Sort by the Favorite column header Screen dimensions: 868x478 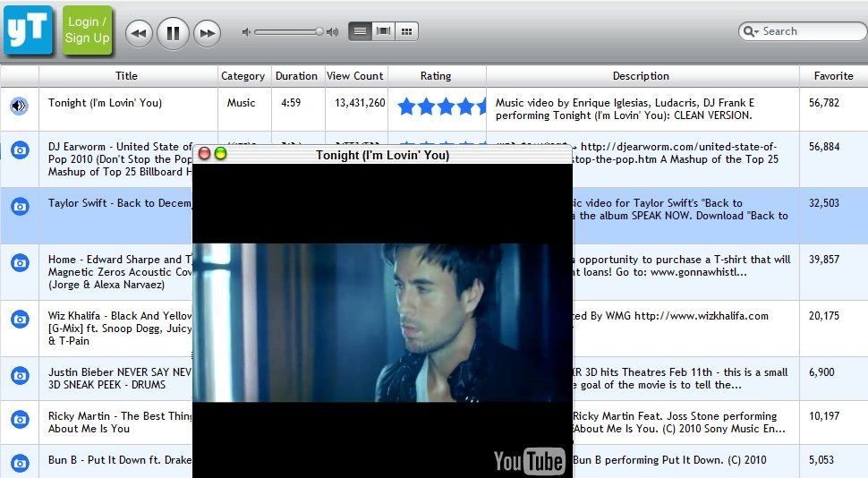coord(833,76)
